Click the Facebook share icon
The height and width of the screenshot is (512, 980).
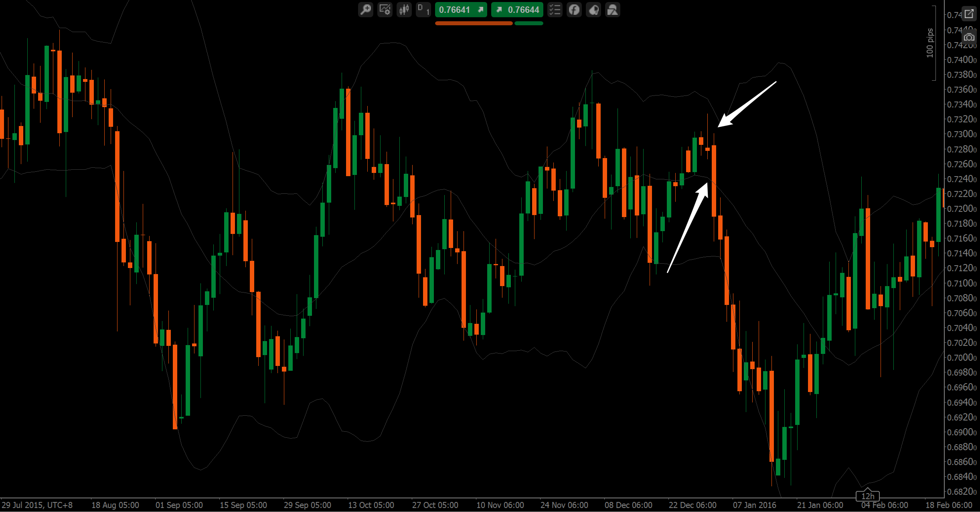click(574, 10)
